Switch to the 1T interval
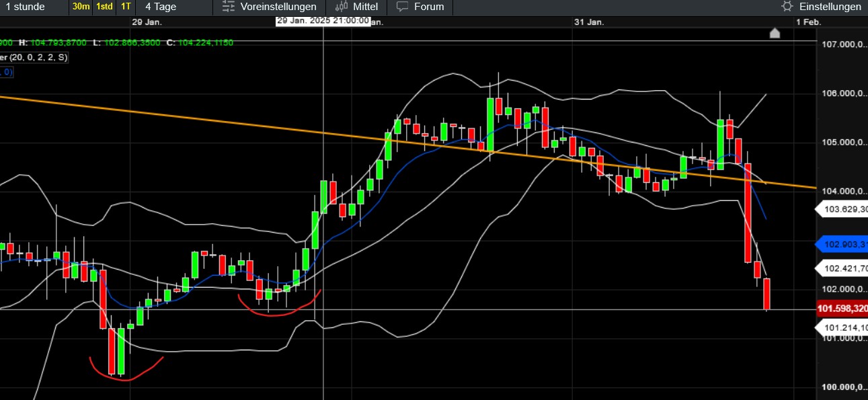Screen dimensions: 868x400 [126, 7]
